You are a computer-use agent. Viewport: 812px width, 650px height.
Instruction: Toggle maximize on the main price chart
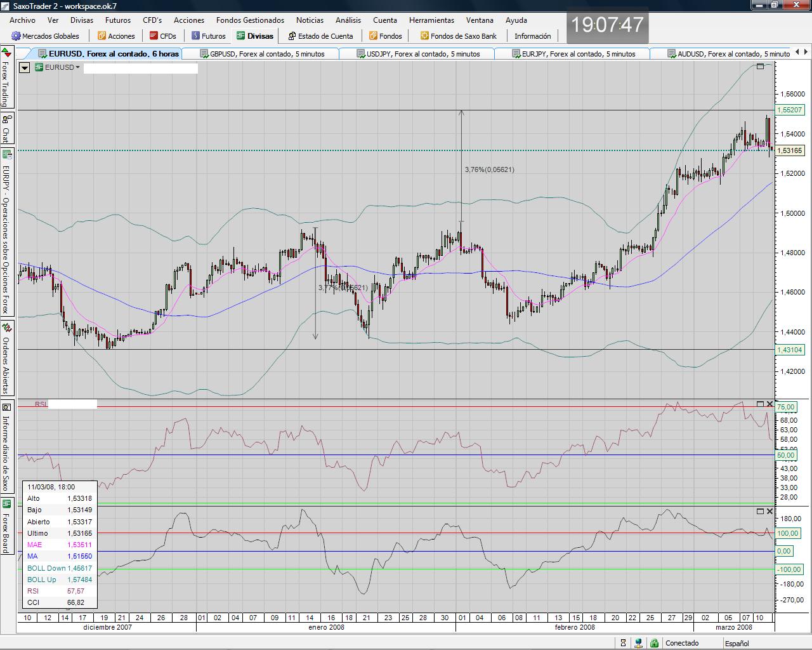760,66
